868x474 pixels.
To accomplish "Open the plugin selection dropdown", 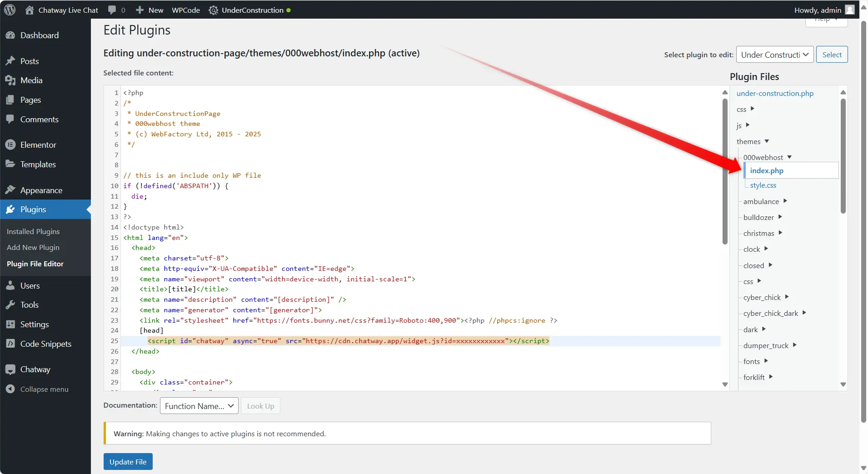I will click(x=775, y=55).
